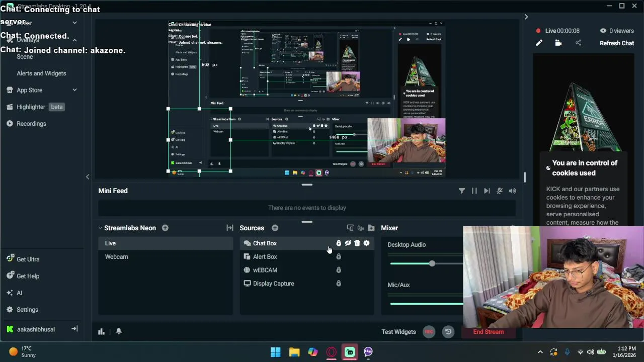Lock the Chat Box source
644x362 pixels.
click(x=339, y=243)
